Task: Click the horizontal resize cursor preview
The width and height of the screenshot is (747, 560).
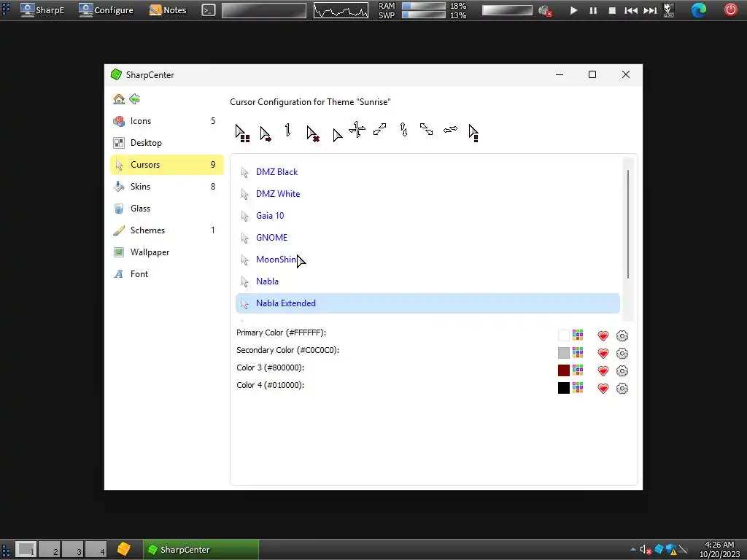Action: click(x=450, y=129)
